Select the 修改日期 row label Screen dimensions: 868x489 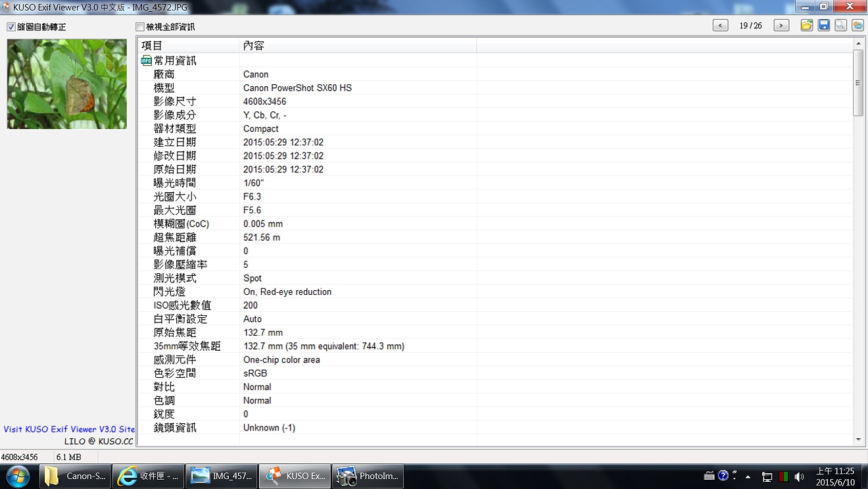coord(175,156)
